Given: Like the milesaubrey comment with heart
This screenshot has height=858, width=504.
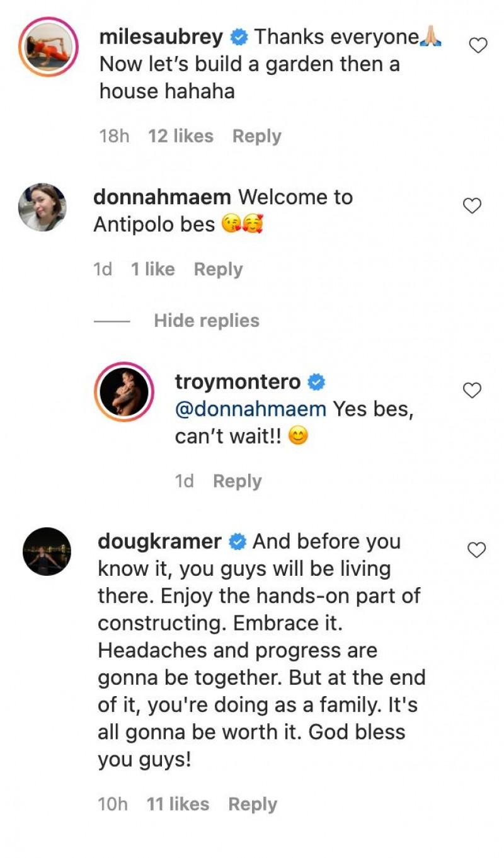Looking at the screenshot, I should [x=479, y=45].
